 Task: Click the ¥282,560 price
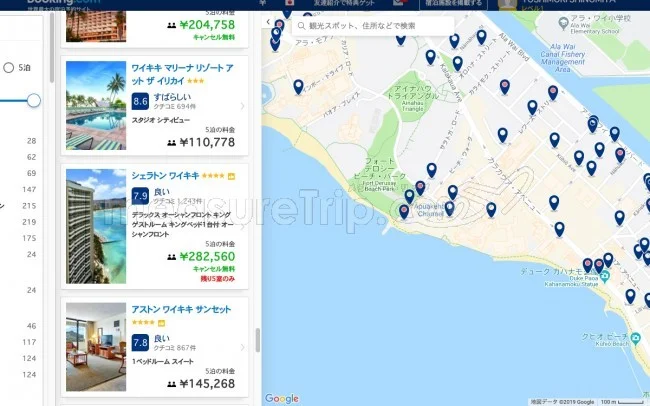(207, 257)
